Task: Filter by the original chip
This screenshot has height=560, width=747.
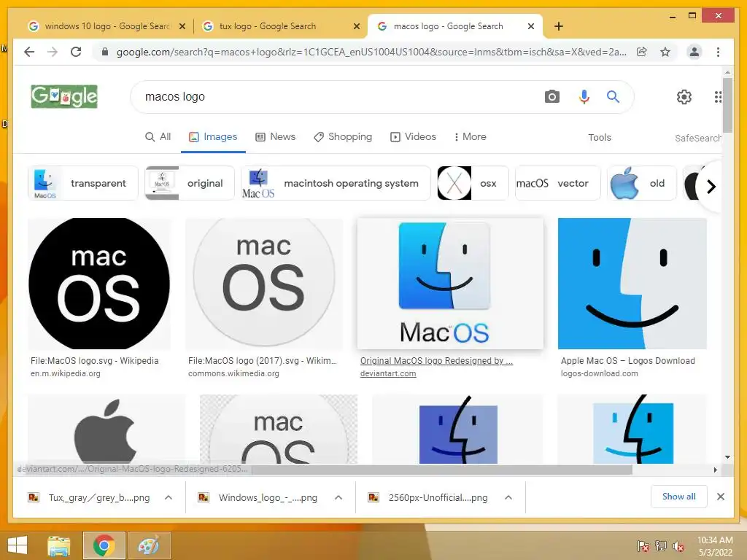Action: click(190, 183)
